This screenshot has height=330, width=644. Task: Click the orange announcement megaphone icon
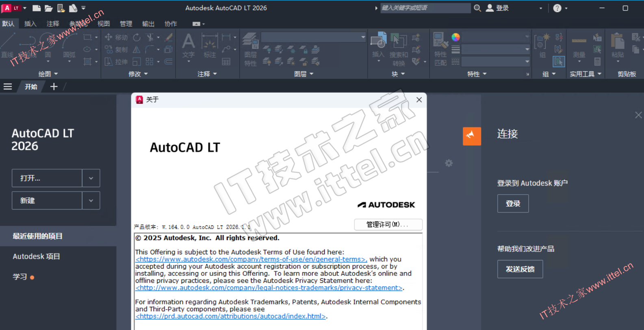472,136
